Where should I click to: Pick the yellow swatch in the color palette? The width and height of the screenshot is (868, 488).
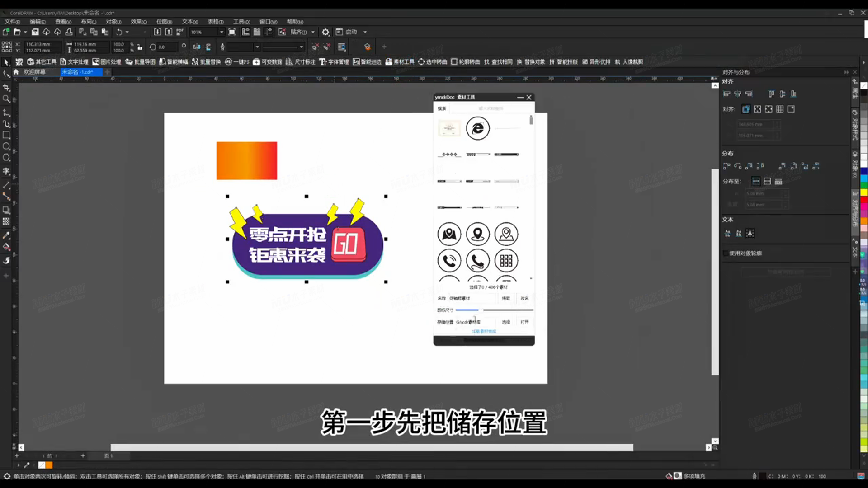point(863,193)
